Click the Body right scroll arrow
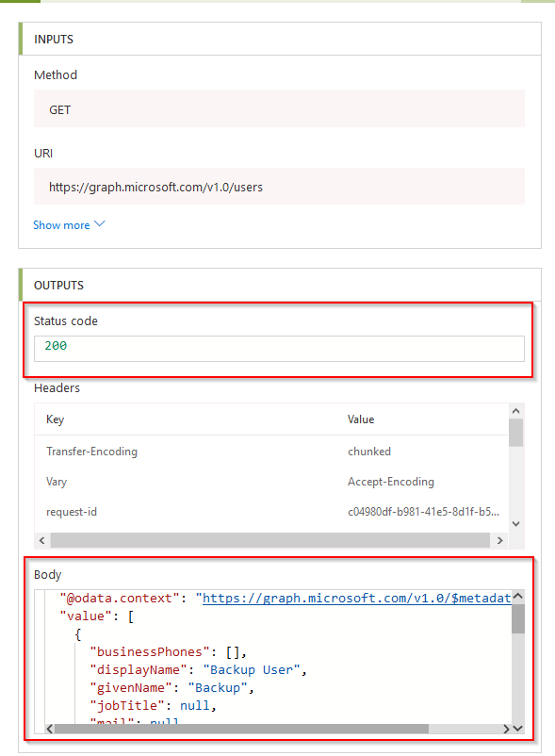This screenshot has height=756, width=555. pos(506,729)
